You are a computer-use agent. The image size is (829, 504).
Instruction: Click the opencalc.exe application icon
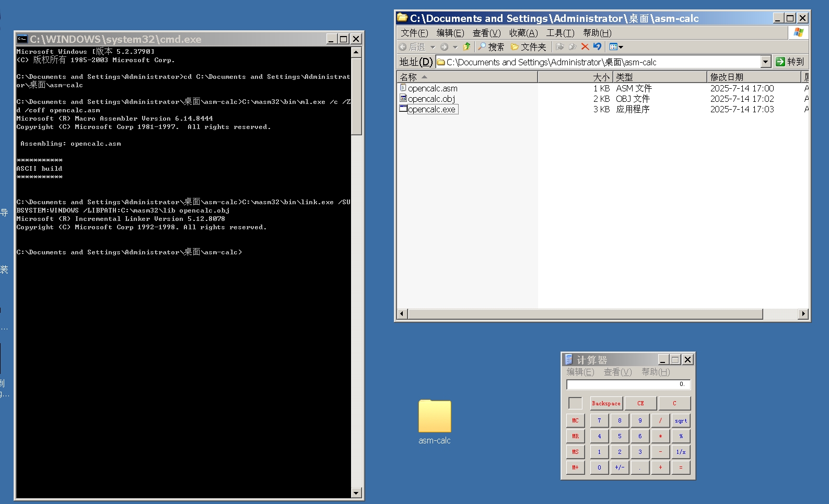click(403, 109)
